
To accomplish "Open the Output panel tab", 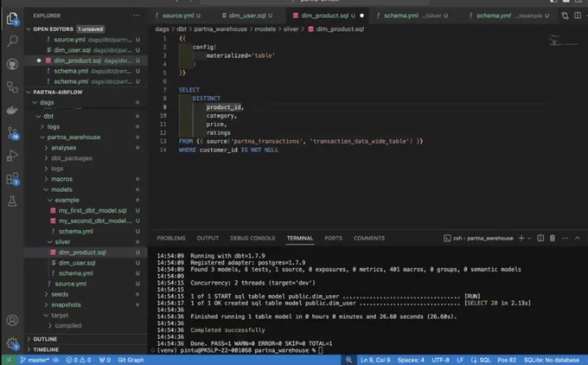I will 208,238.
